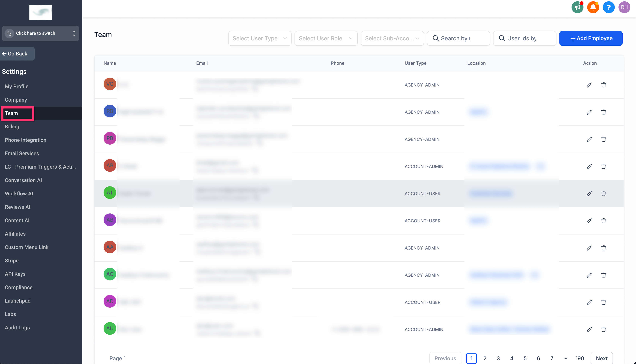Click the trash icon for the AU user

(603, 329)
